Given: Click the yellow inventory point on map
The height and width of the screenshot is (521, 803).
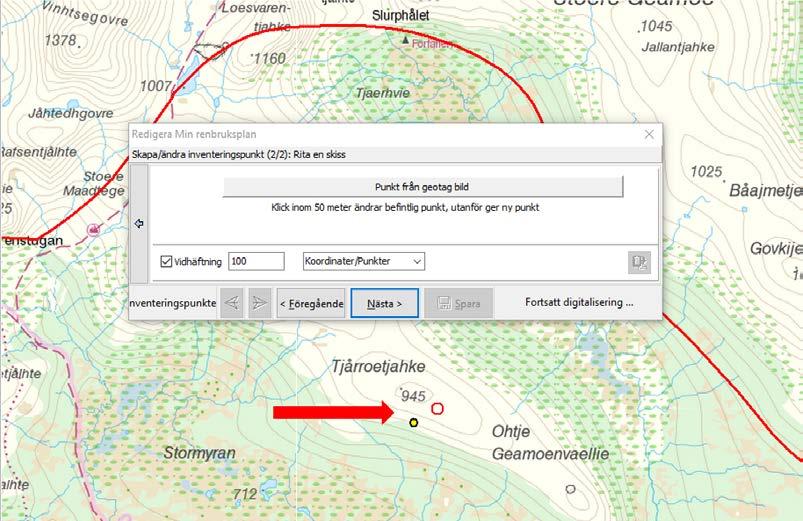Looking at the screenshot, I should click(414, 423).
